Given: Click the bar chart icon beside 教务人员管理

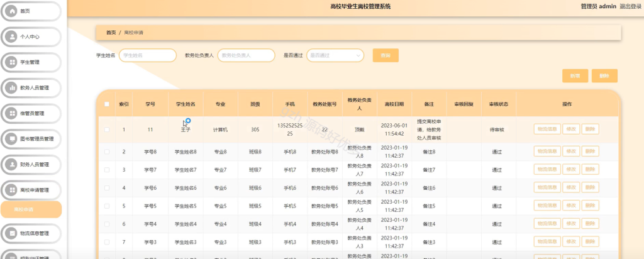Looking at the screenshot, I should (13, 88).
